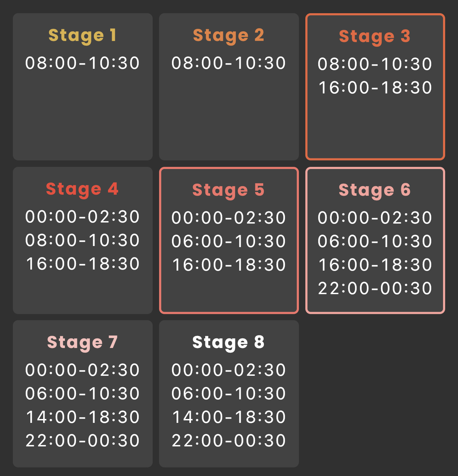The width and height of the screenshot is (458, 476).
Task: Select Stage 7's 22:00-00:30 time slot
Action: (x=82, y=441)
